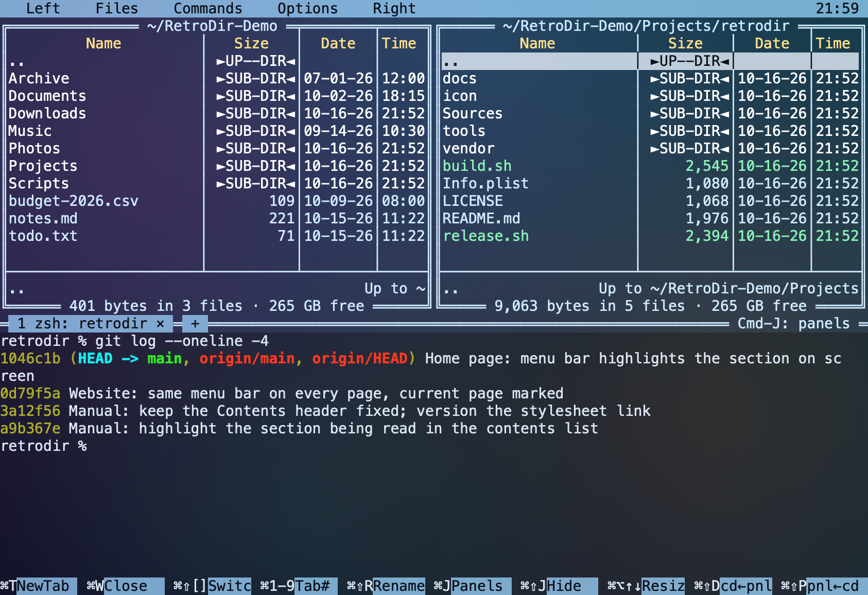Viewport: 868px width, 595px height.
Task: Select Scripts folder in left panel
Action: 217,183
